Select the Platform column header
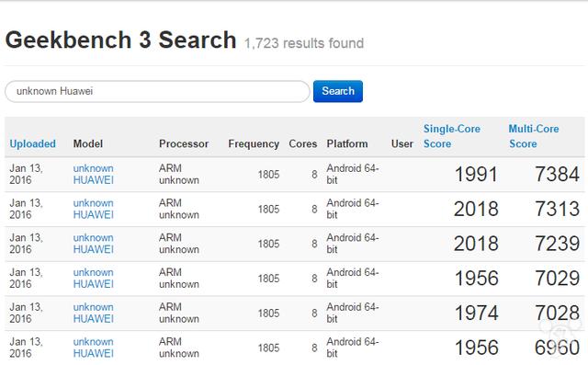 (x=347, y=143)
